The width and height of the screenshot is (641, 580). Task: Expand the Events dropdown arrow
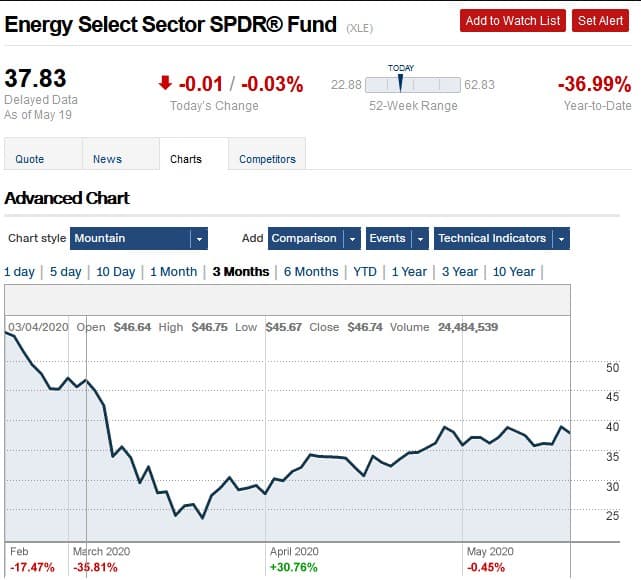coord(420,239)
